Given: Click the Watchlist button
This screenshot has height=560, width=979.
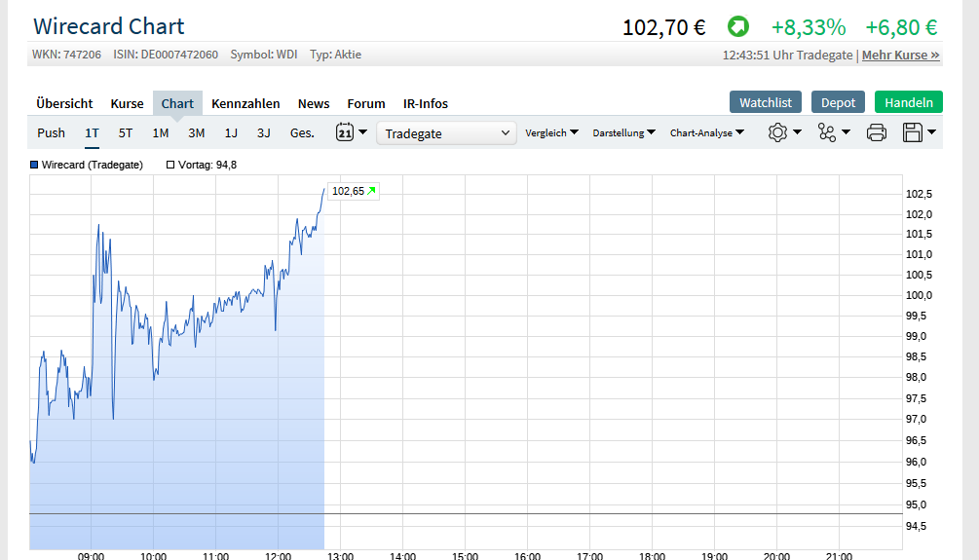Looking at the screenshot, I should 766,102.
